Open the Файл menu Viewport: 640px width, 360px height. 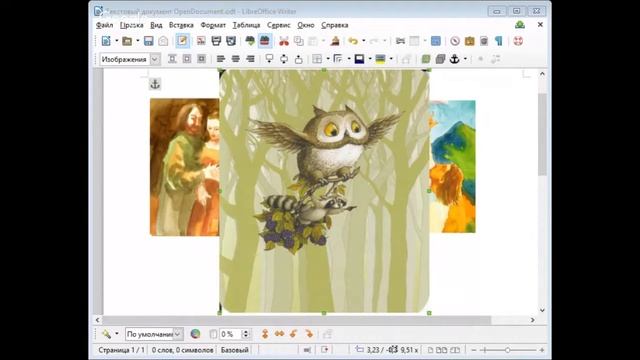coord(104,25)
